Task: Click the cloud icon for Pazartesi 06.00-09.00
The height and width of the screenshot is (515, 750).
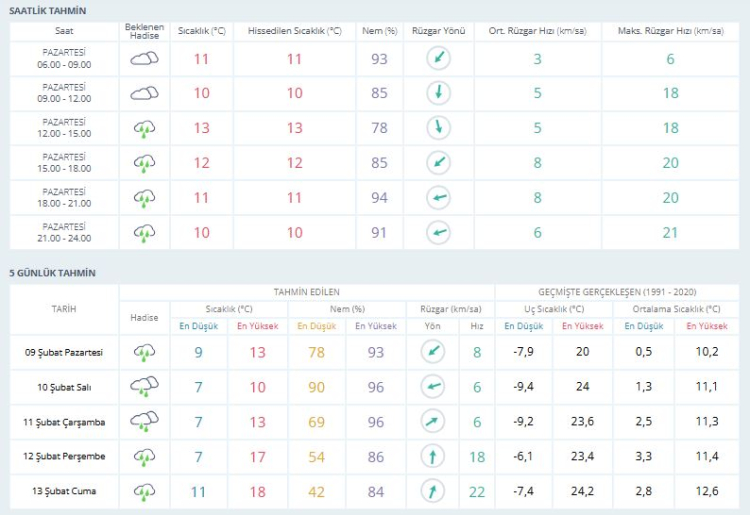Action: click(x=144, y=59)
